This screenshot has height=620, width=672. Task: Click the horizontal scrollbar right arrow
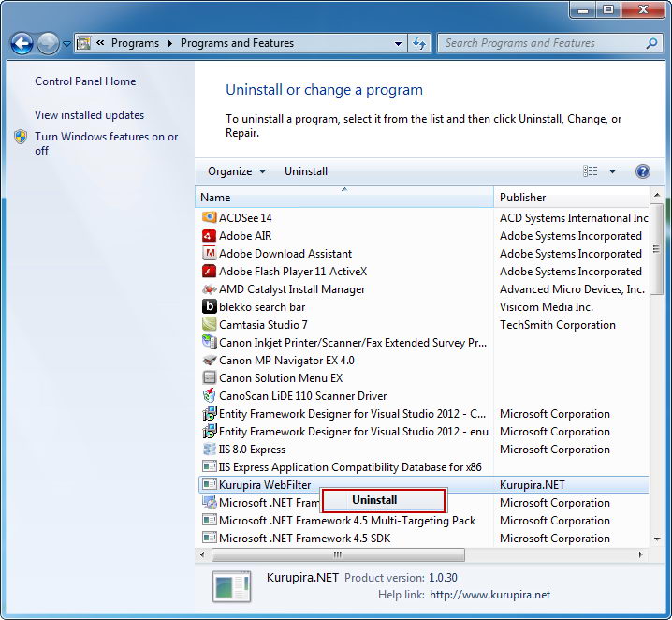coord(640,554)
